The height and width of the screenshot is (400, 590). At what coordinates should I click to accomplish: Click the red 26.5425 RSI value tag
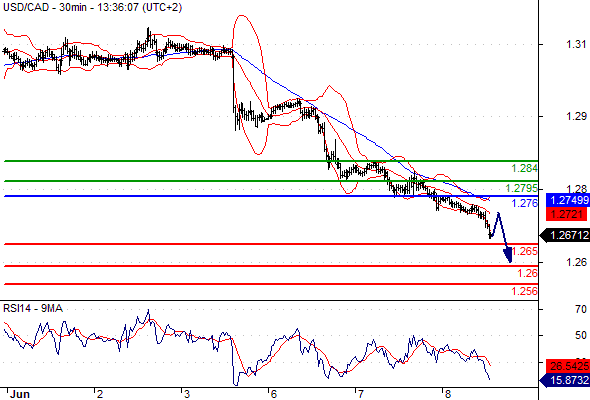[568, 366]
